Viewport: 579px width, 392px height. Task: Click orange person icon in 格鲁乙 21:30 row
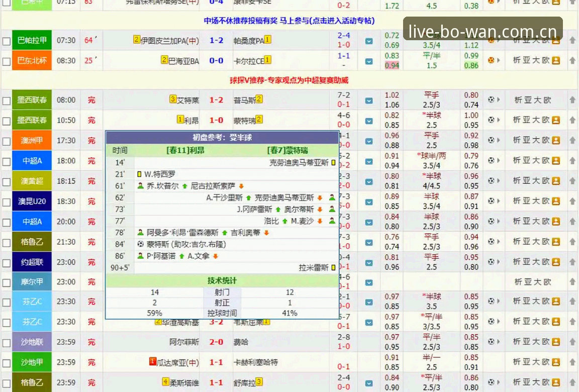556,242
